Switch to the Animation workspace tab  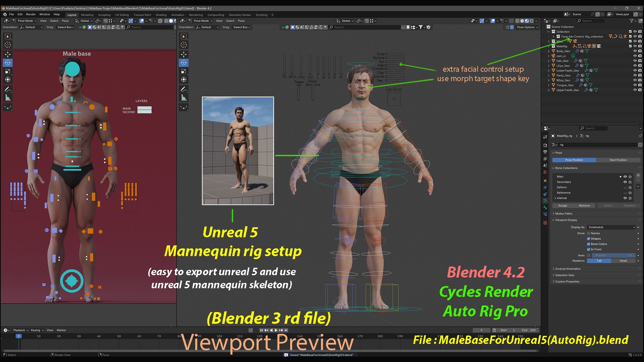point(177,15)
